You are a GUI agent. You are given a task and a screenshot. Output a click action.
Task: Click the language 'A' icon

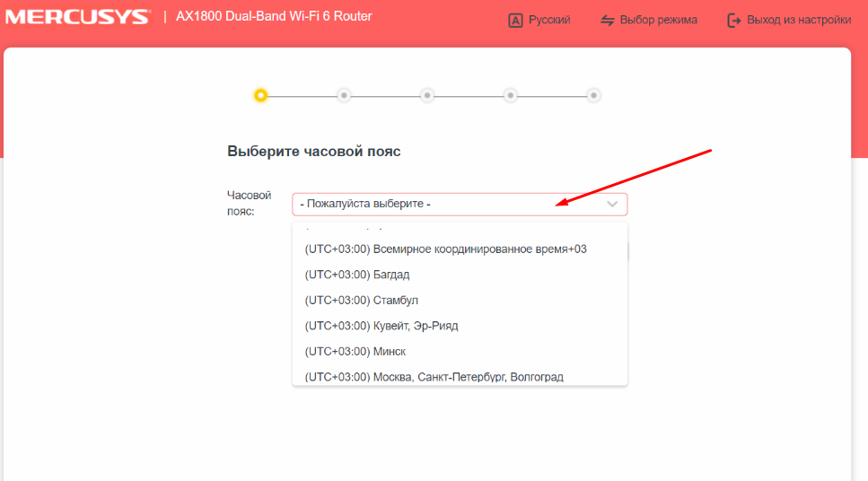pos(515,20)
